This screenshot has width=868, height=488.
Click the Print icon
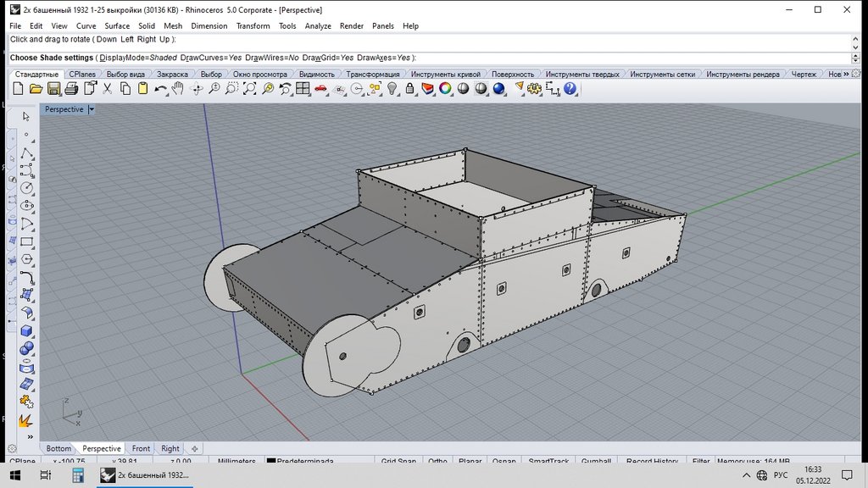click(x=71, y=88)
